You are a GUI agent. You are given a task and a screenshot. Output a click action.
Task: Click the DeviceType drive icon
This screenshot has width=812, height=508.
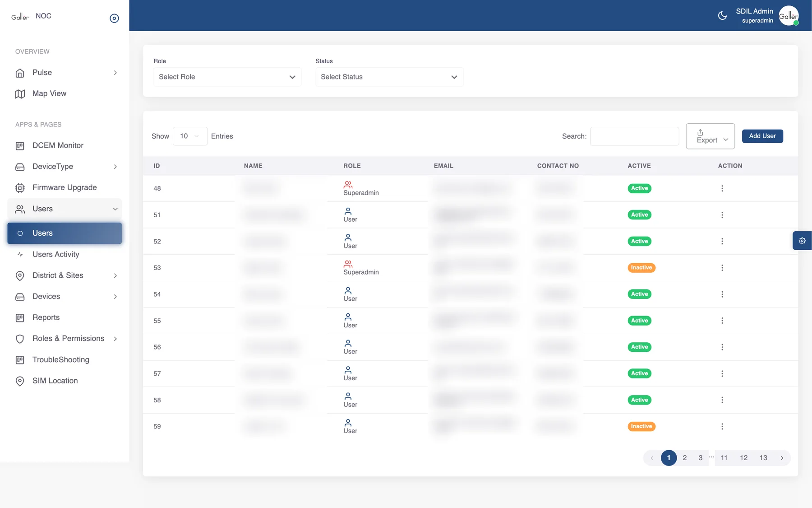pyautogui.click(x=20, y=167)
